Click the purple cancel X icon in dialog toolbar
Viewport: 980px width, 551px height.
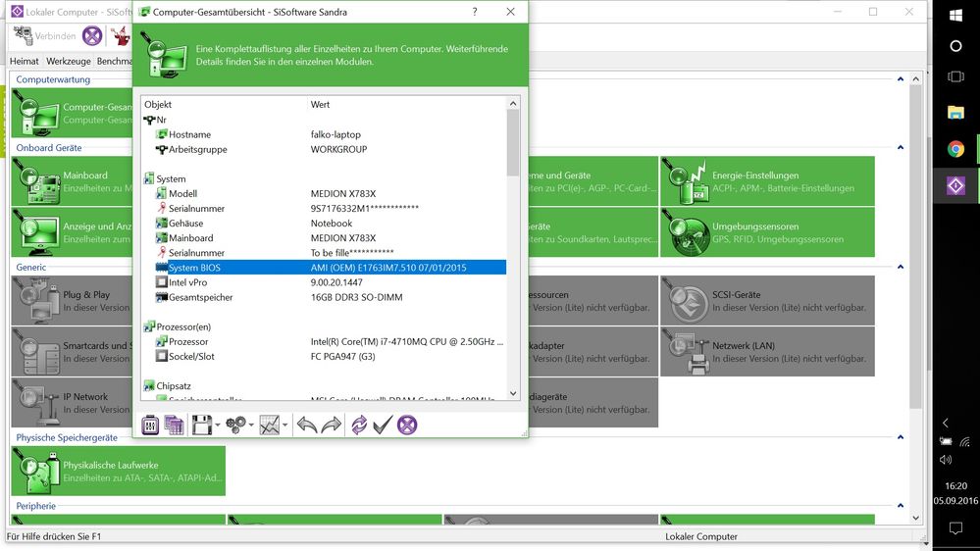click(x=407, y=425)
